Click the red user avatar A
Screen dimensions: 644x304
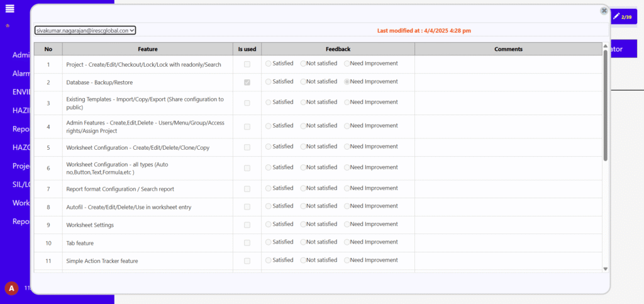(x=11, y=288)
